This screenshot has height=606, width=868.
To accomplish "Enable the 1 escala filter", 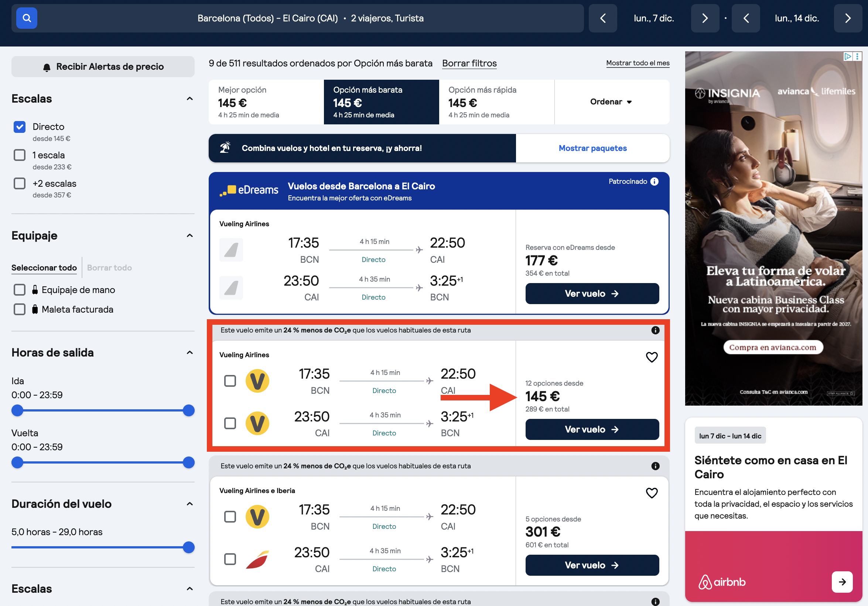I will click(20, 155).
